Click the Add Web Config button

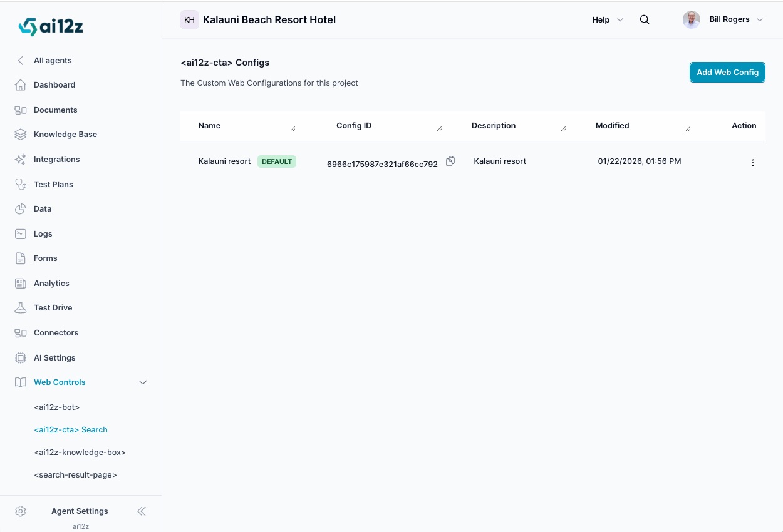727,72
